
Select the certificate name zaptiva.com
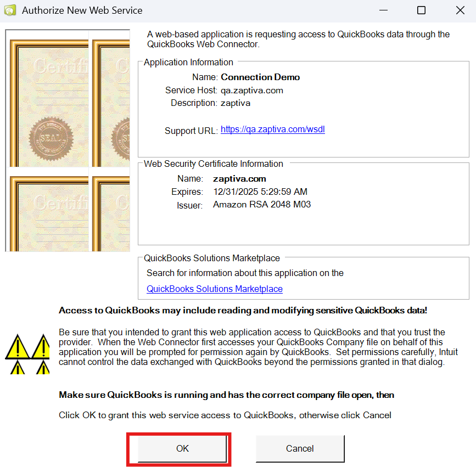[x=239, y=178]
